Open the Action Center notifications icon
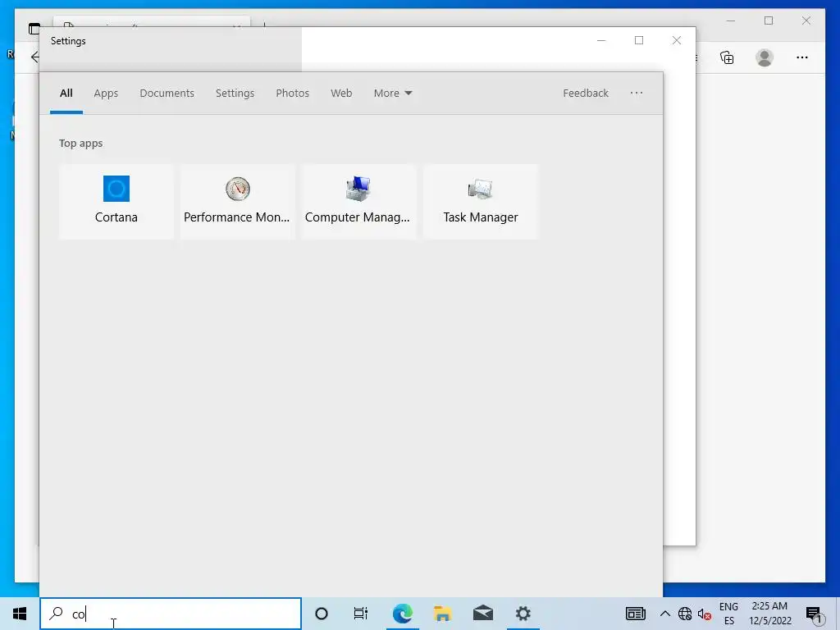 coord(814,614)
